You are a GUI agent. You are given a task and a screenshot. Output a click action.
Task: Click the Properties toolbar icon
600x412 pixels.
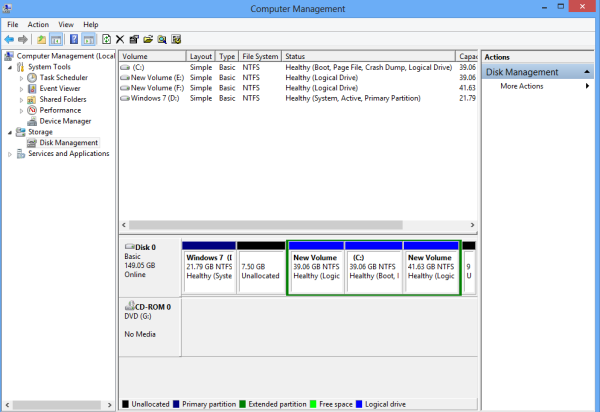(134, 40)
